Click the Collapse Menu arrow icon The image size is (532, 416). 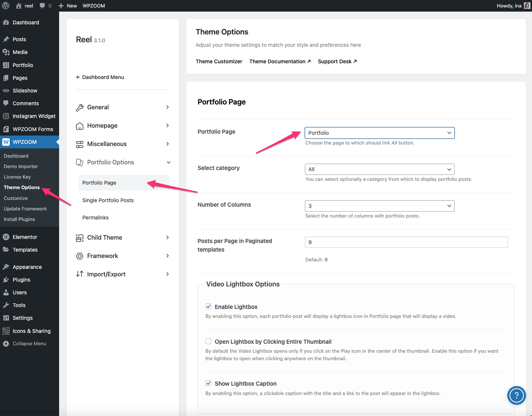tap(6, 344)
